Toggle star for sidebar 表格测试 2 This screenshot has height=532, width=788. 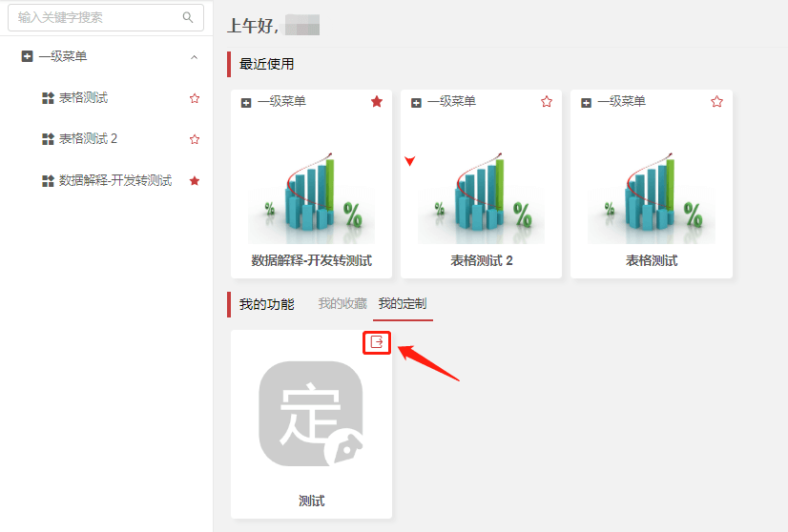[x=195, y=139]
